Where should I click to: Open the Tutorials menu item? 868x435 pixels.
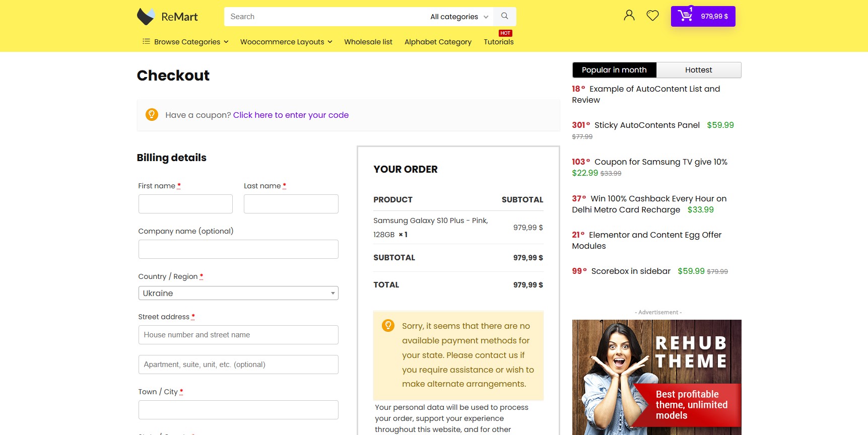coord(499,42)
